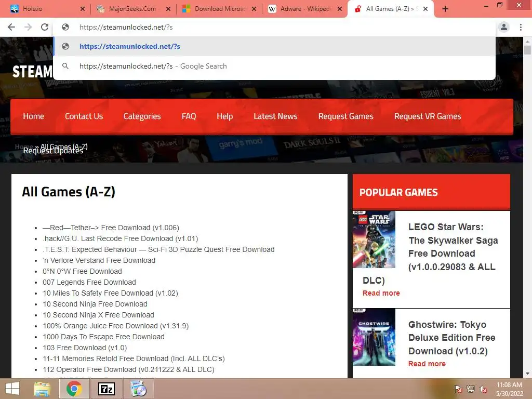This screenshot has height=399, width=532.
Task: Click the Chrome taskbar icon
Action: pyautogui.click(x=74, y=389)
